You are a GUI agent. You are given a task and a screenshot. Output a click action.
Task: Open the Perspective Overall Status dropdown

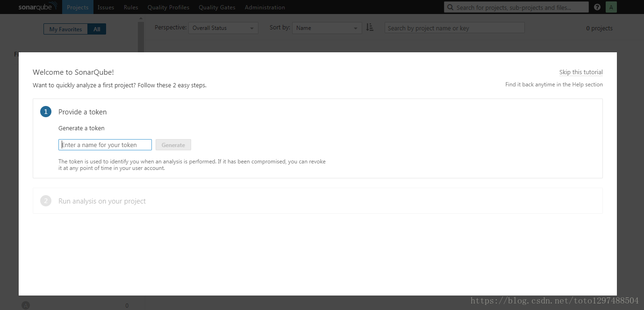[x=223, y=28]
